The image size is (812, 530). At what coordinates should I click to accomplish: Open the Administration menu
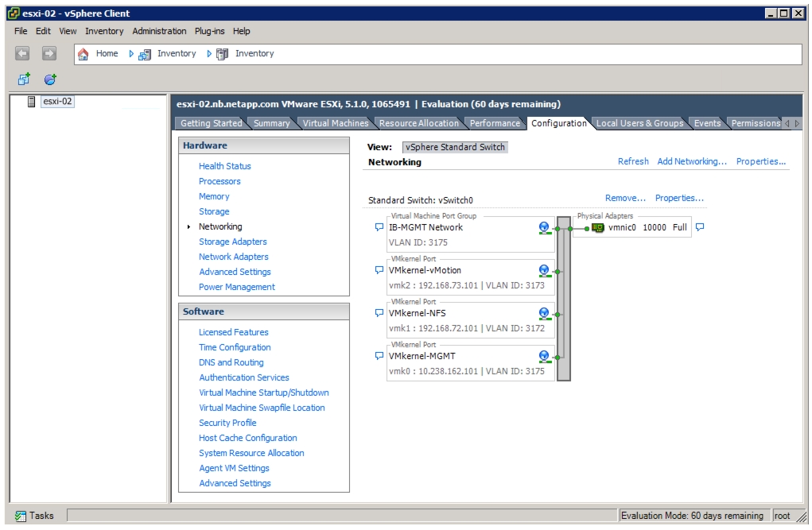(159, 31)
